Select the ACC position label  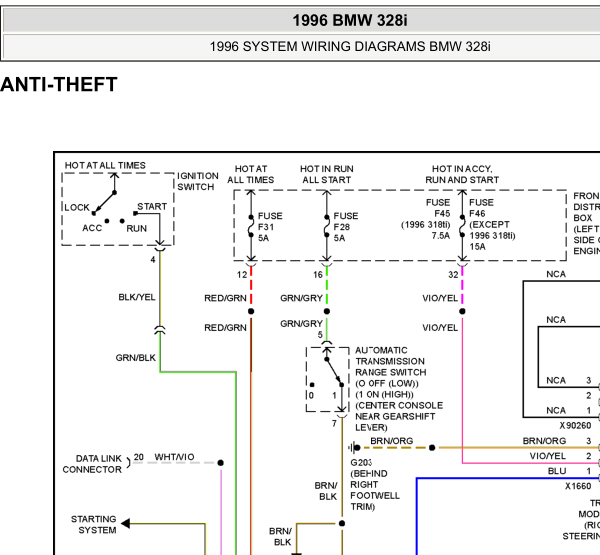coord(92,228)
